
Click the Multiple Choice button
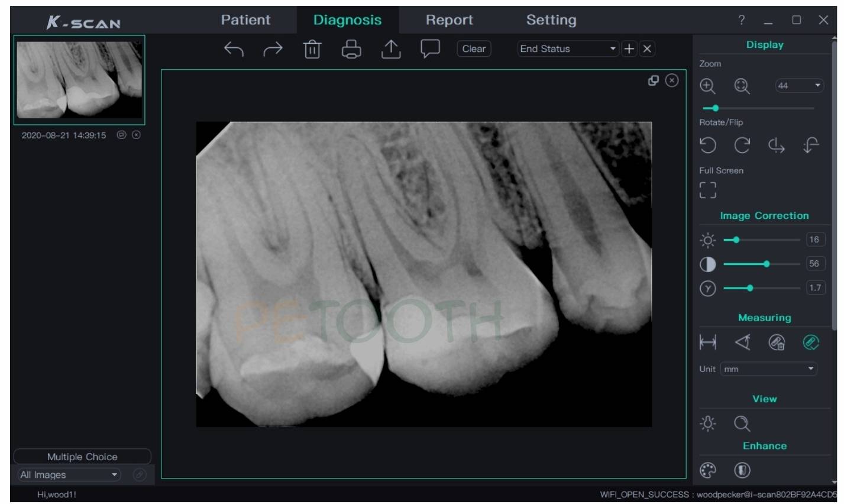(82, 457)
